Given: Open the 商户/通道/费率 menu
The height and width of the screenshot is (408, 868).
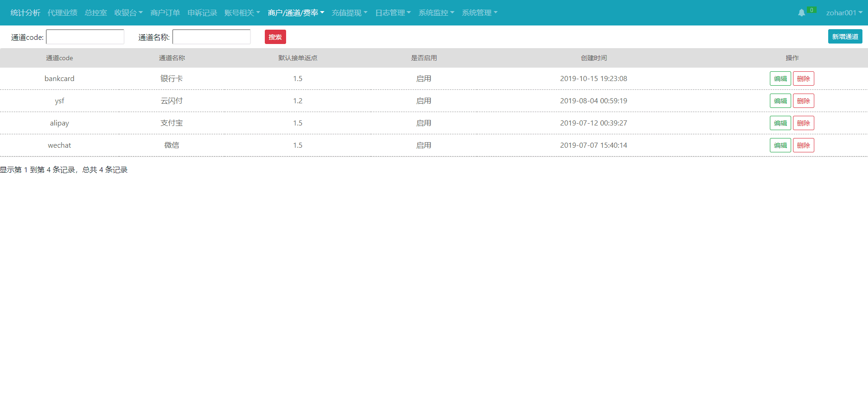Looking at the screenshot, I should [x=296, y=13].
